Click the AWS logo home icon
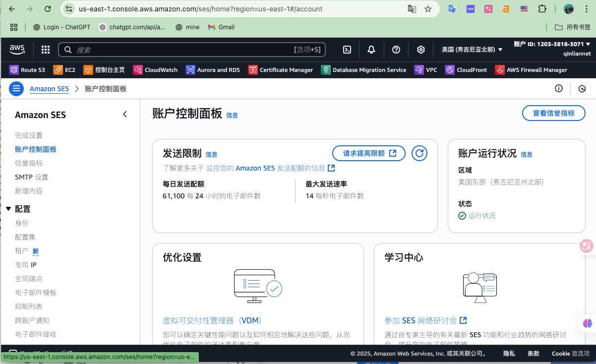The width and height of the screenshot is (596, 364). (x=17, y=49)
